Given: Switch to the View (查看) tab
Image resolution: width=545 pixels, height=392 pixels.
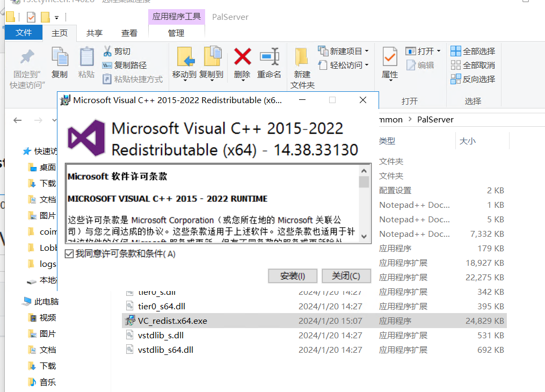Looking at the screenshot, I should pyautogui.click(x=129, y=33).
